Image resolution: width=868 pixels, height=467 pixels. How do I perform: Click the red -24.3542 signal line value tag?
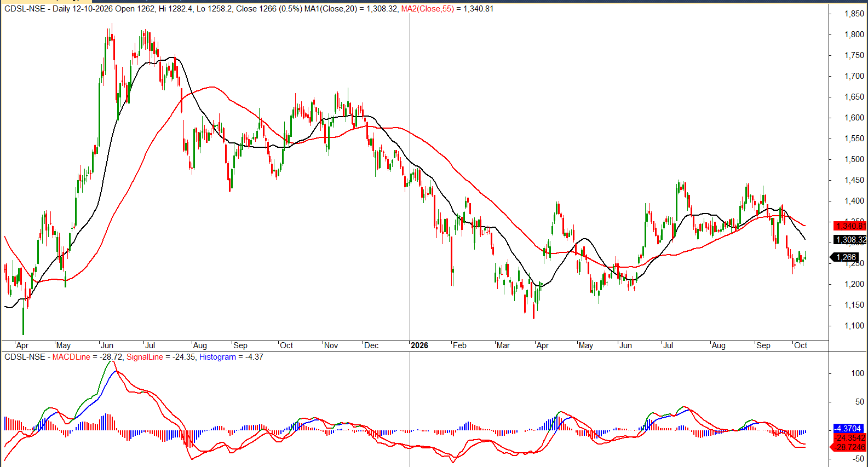pyautogui.click(x=850, y=438)
